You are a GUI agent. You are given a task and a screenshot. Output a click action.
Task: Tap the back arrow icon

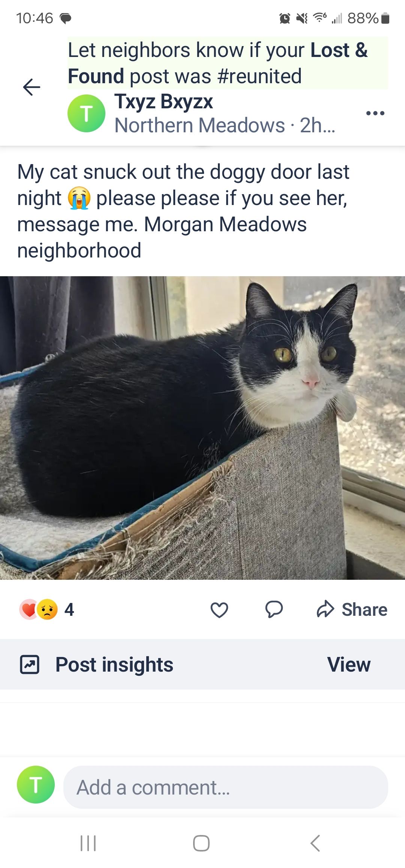31,87
